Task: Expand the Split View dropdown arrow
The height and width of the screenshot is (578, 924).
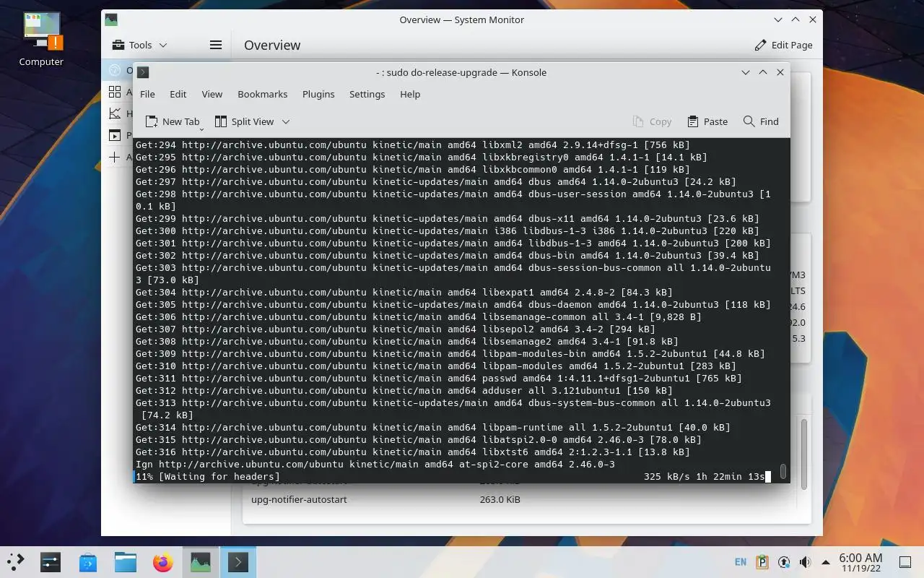Action: [286, 121]
